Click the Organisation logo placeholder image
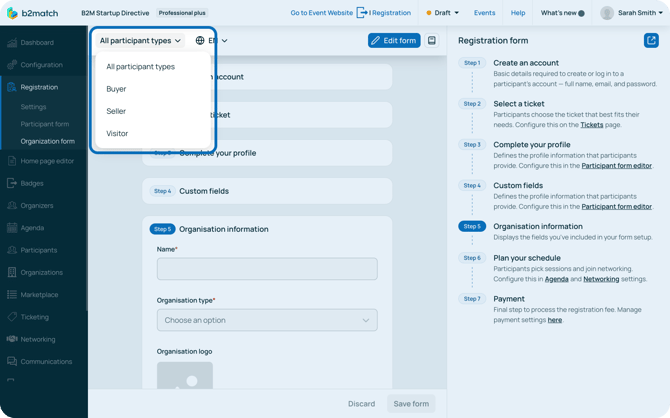Viewport: 670px width, 418px height. pyautogui.click(x=185, y=375)
